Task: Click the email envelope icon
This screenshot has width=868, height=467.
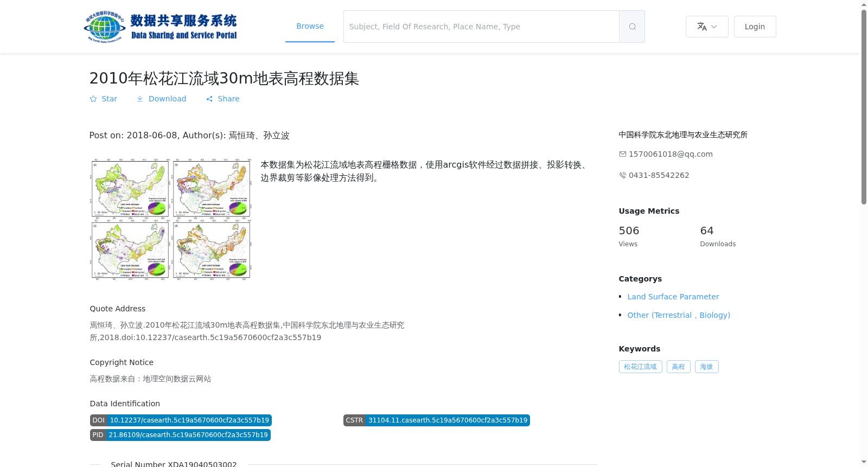Action: tap(623, 154)
